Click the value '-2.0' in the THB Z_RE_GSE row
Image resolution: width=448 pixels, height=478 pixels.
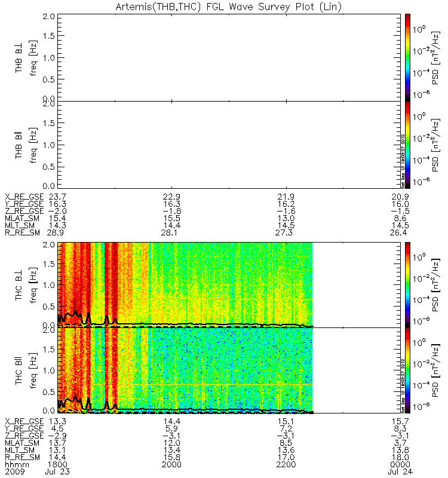click(x=57, y=212)
